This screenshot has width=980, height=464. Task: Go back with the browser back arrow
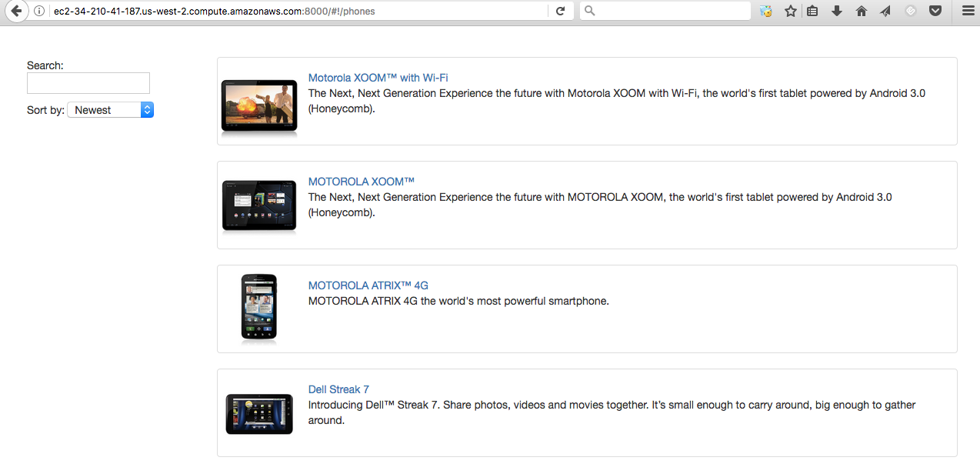click(x=15, y=11)
